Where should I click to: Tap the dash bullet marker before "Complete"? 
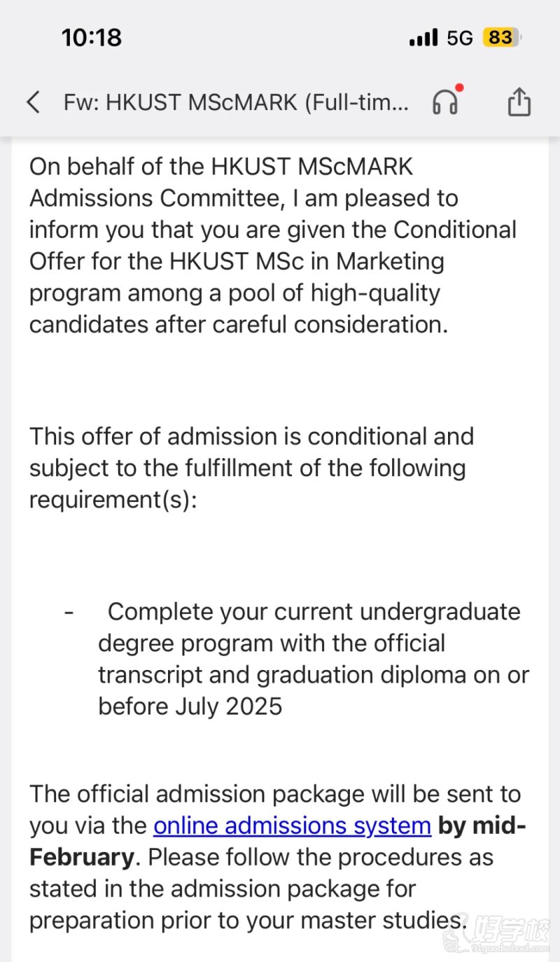(x=69, y=611)
